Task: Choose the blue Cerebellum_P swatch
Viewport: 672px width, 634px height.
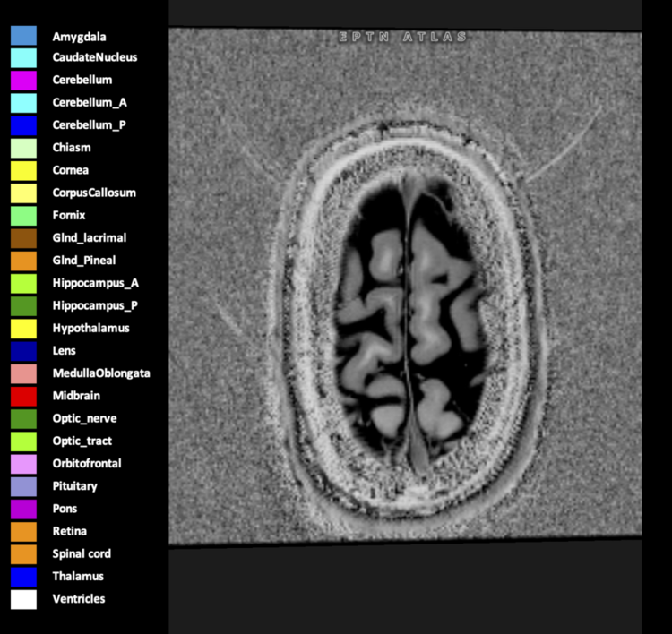Action: click(x=23, y=125)
